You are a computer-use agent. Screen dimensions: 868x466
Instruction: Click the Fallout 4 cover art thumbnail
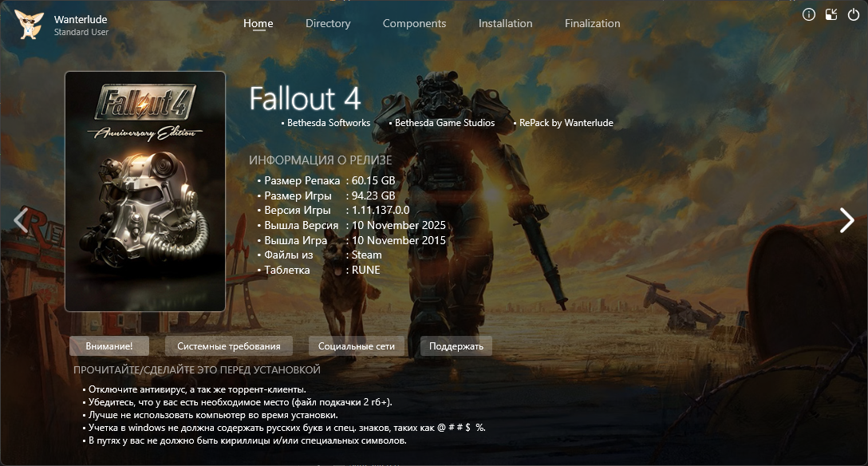[x=145, y=192]
